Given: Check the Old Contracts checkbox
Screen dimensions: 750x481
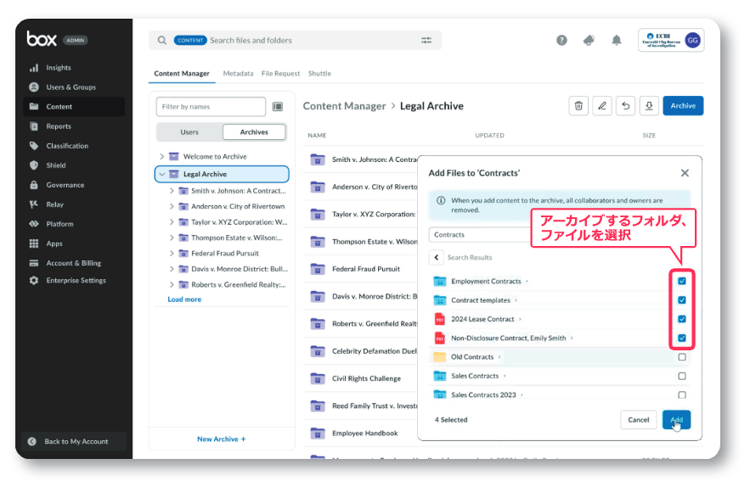Looking at the screenshot, I should (682, 357).
